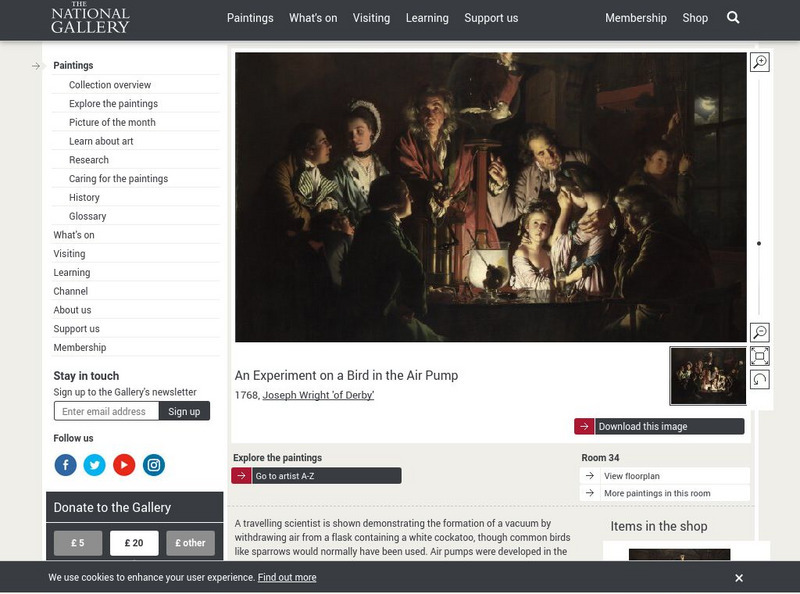Click the search magnifier icon in header
Screen dimensions: 800x594
[x=733, y=18]
